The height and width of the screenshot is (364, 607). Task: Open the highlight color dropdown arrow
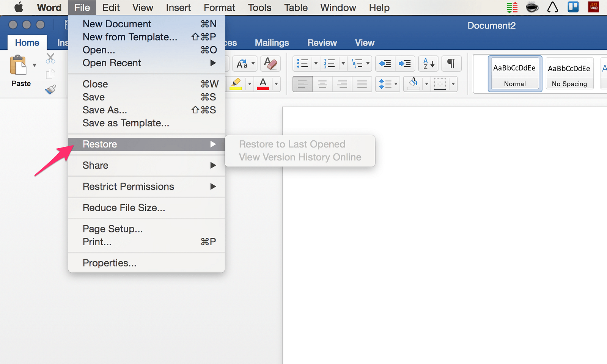coord(249,84)
